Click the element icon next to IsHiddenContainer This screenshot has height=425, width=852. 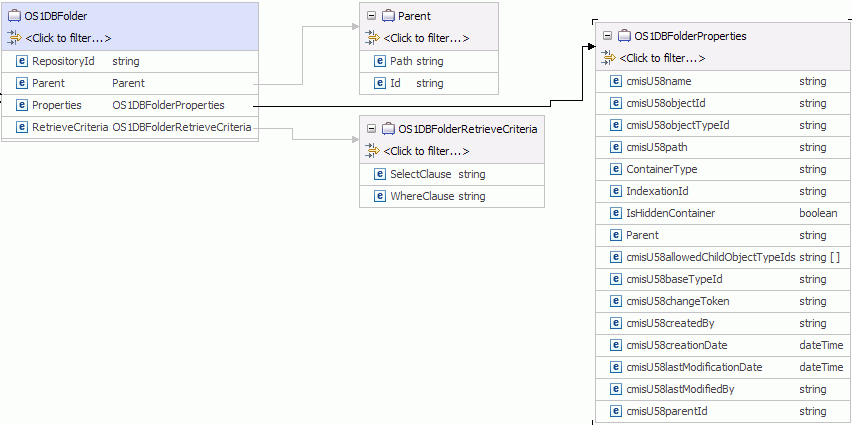click(615, 213)
